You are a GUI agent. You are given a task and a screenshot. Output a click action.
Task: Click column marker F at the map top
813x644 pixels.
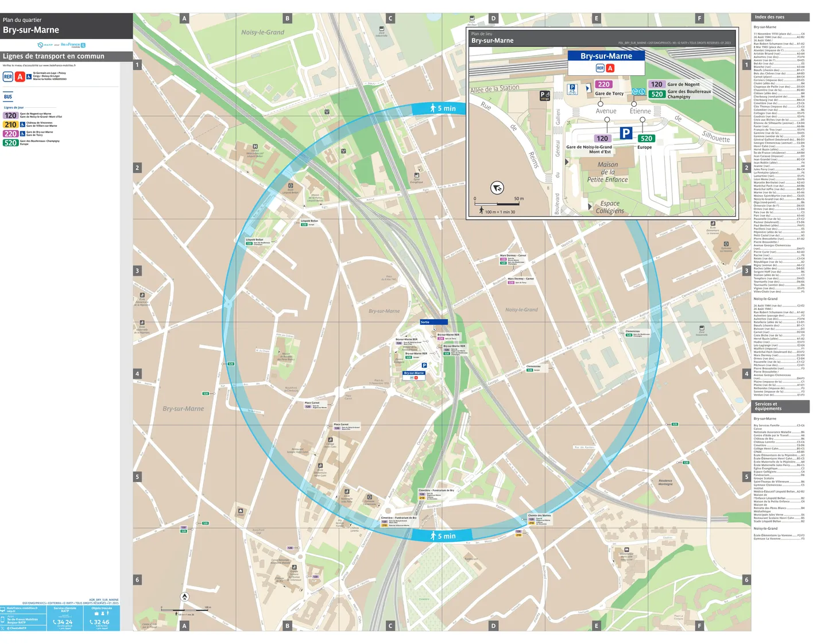[x=699, y=18]
